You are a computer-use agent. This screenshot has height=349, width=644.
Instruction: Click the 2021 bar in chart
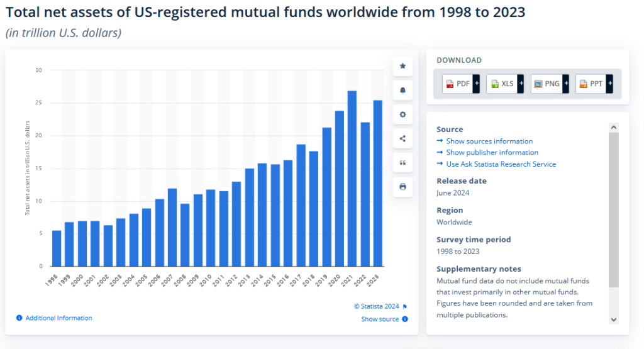pyautogui.click(x=352, y=179)
